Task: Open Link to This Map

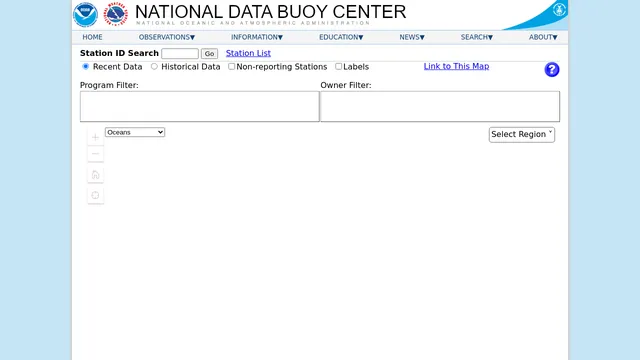Action: coord(456,66)
